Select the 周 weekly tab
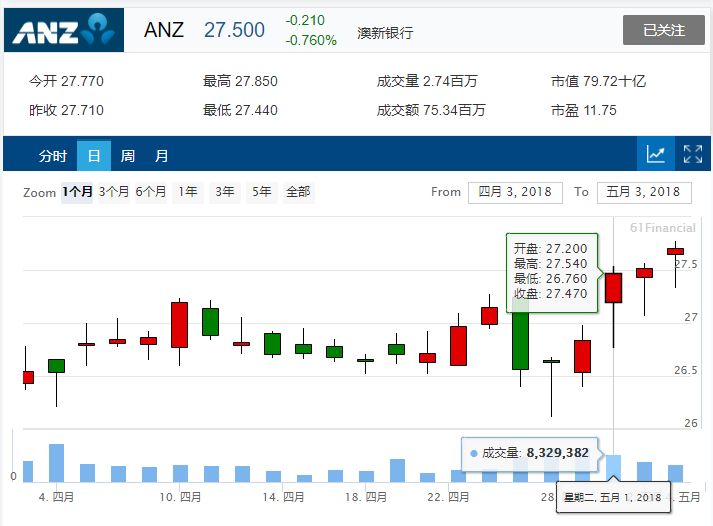713x526 pixels. [127, 155]
